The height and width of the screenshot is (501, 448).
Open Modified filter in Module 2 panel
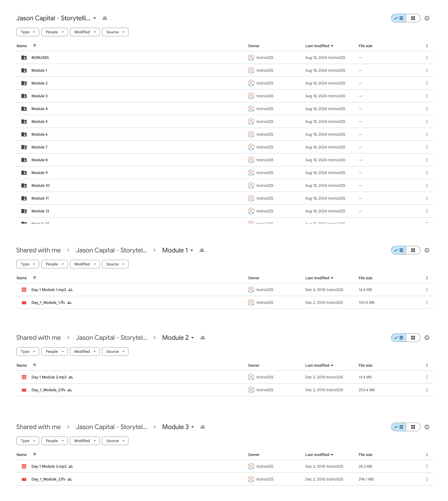(x=85, y=351)
